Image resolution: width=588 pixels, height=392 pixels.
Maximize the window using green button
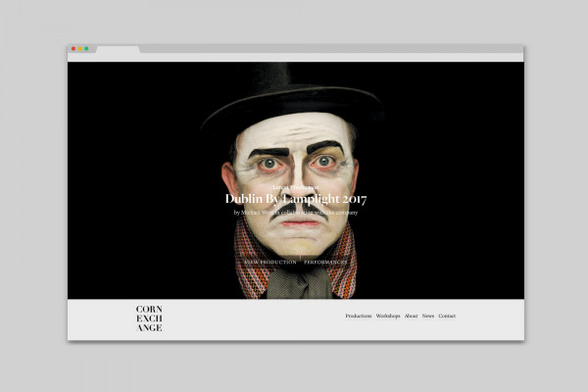pyautogui.click(x=86, y=48)
